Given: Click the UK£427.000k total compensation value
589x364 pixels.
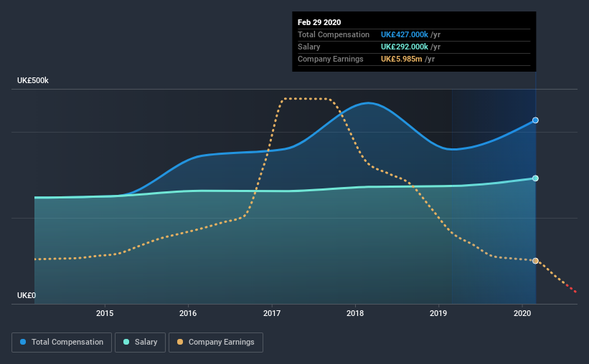Looking at the screenshot, I should [405, 34].
